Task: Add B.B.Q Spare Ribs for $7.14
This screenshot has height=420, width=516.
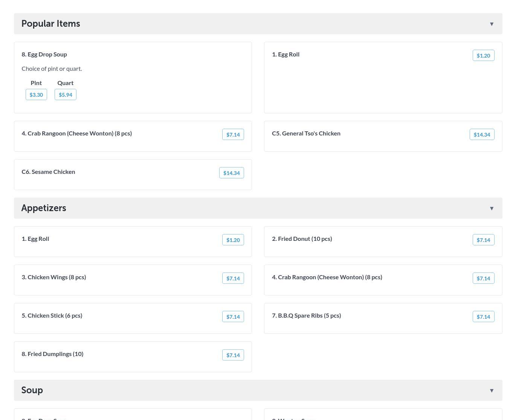Action: [483, 317]
